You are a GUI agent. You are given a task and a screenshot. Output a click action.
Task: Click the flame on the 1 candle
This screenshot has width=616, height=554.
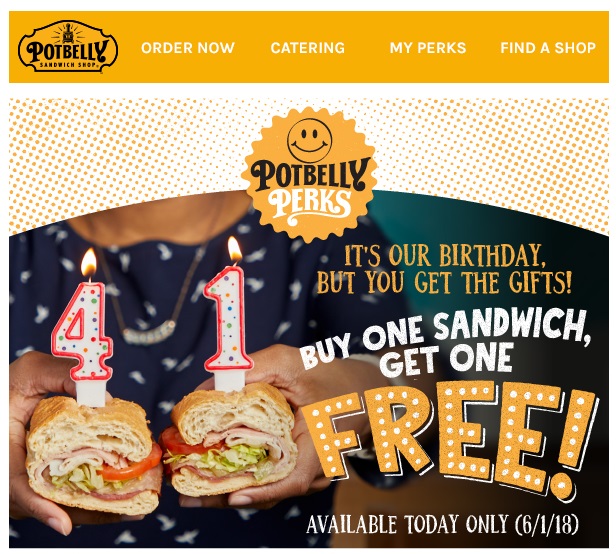(x=235, y=249)
